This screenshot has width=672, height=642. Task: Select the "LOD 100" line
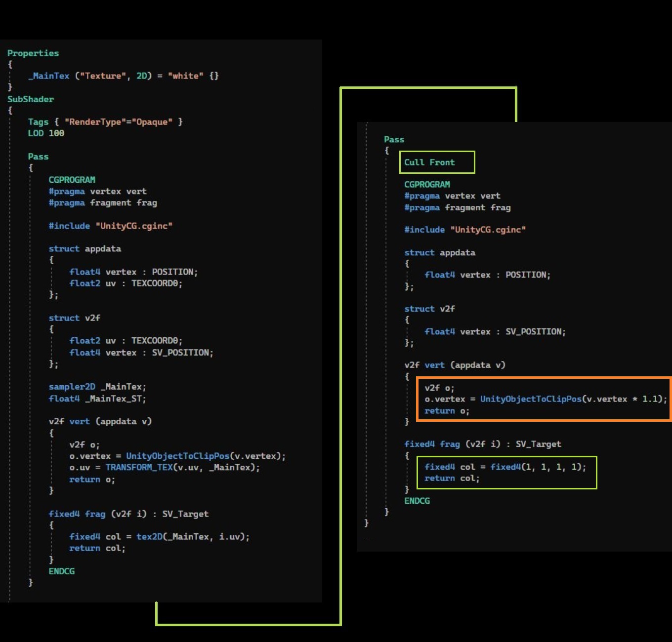[x=46, y=133]
